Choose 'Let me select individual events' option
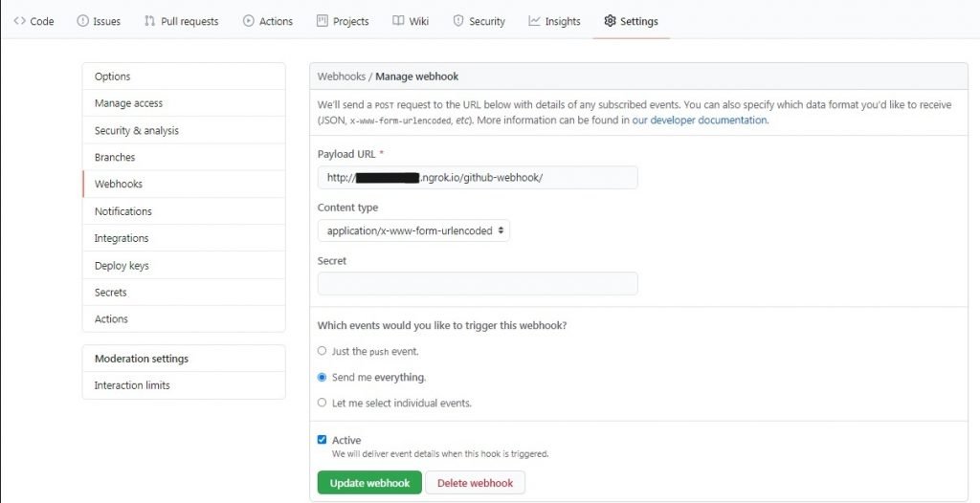Viewport: 980px width, 503px height. click(x=323, y=403)
